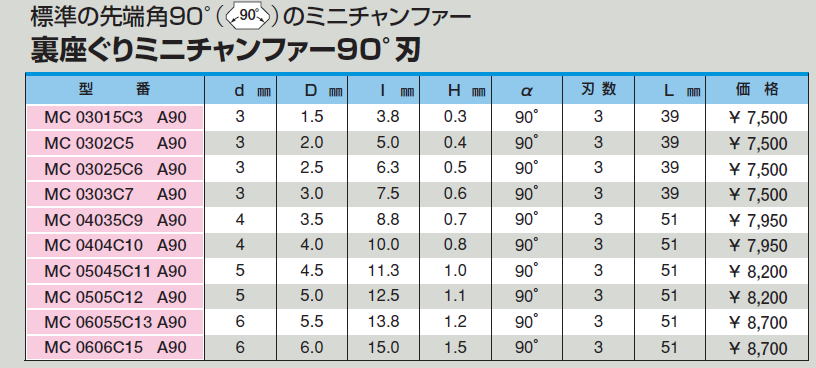Click the ¥8,700 price for MC 0606C15
Image resolution: width=816 pixels, height=368 pixels.
[x=758, y=348]
